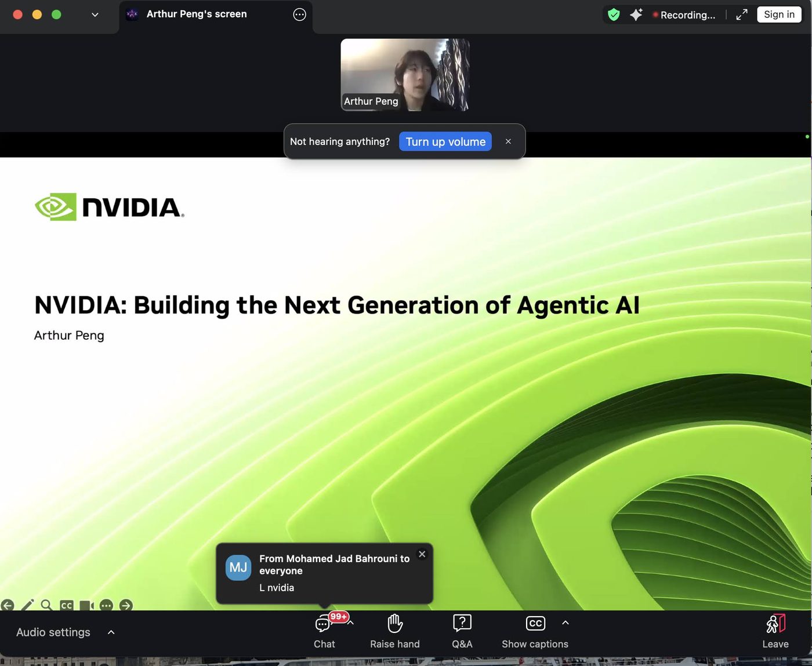Open more slideshow options ellipsis icon
The image size is (812, 666).
click(x=106, y=605)
